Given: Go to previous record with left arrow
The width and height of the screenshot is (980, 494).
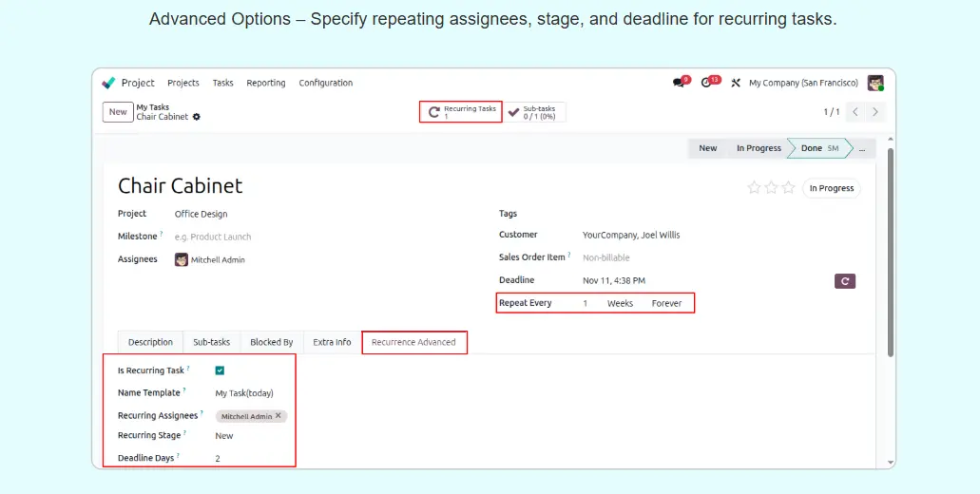Looking at the screenshot, I should tap(855, 112).
